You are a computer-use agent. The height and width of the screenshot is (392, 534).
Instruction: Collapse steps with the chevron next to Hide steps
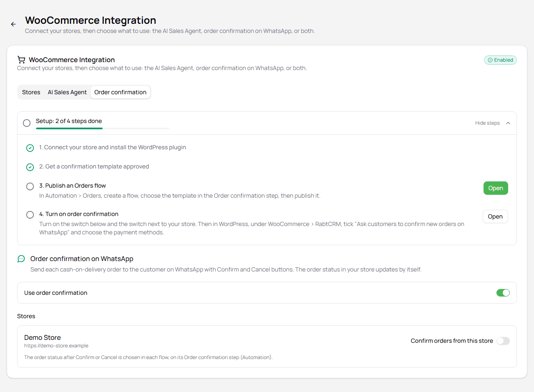pyautogui.click(x=508, y=123)
